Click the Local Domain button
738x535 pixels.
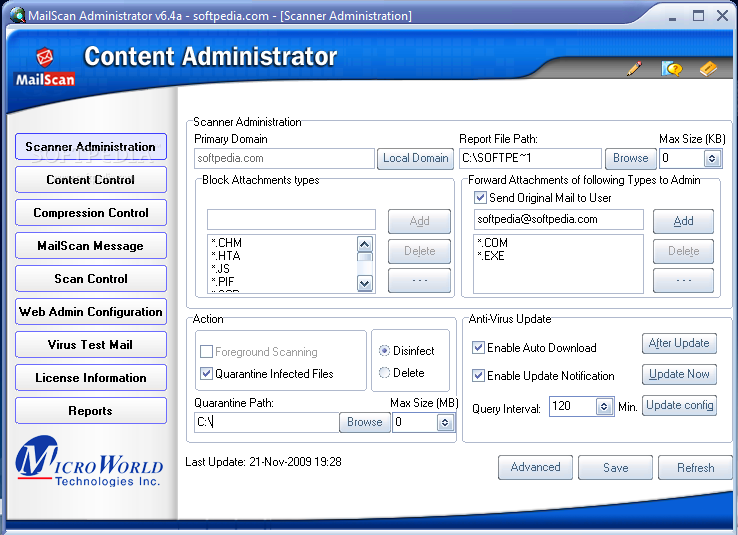click(416, 158)
